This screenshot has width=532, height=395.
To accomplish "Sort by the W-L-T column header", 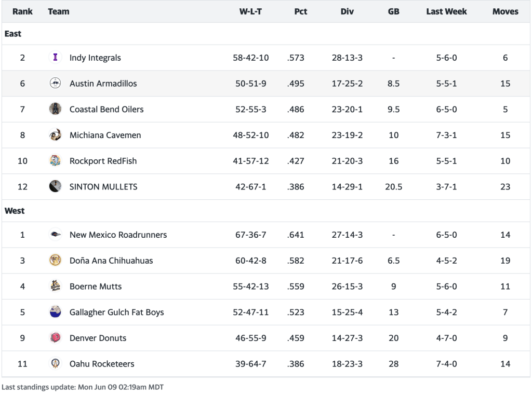I will coord(250,11).
